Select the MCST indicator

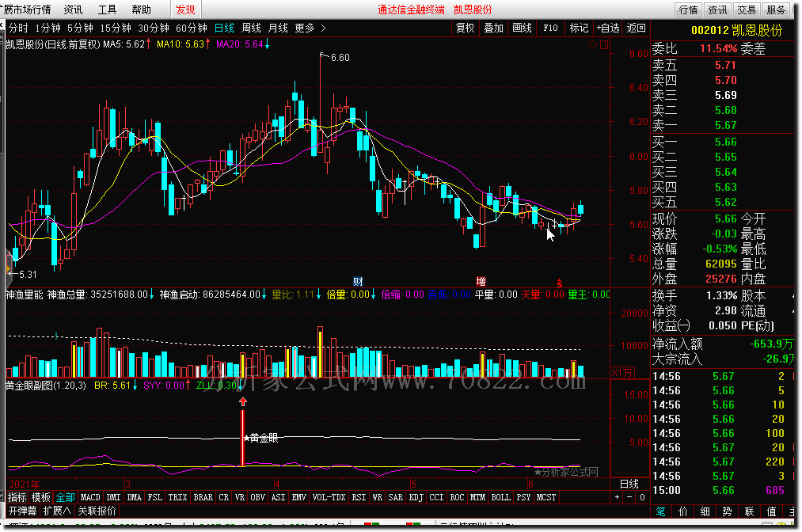pyautogui.click(x=545, y=497)
